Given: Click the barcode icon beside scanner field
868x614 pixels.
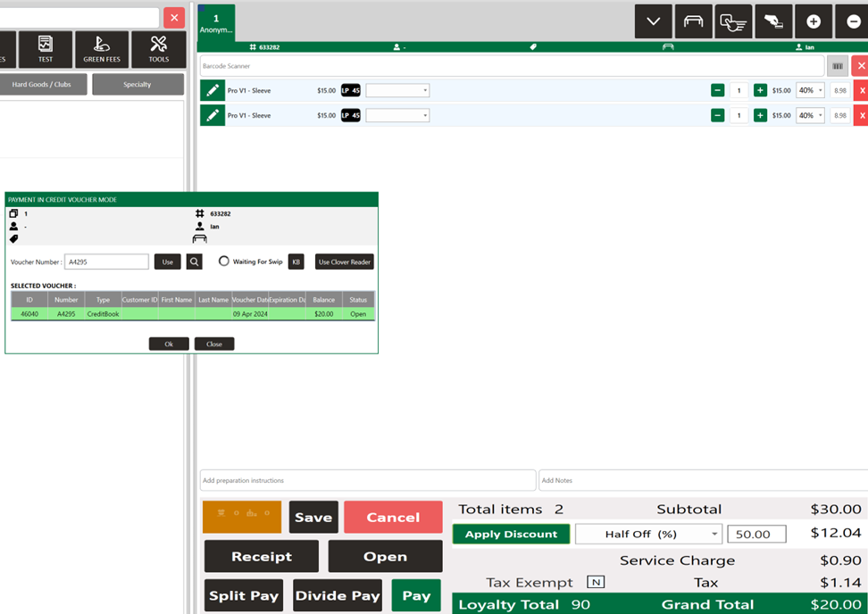Looking at the screenshot, I should [838, 66].
